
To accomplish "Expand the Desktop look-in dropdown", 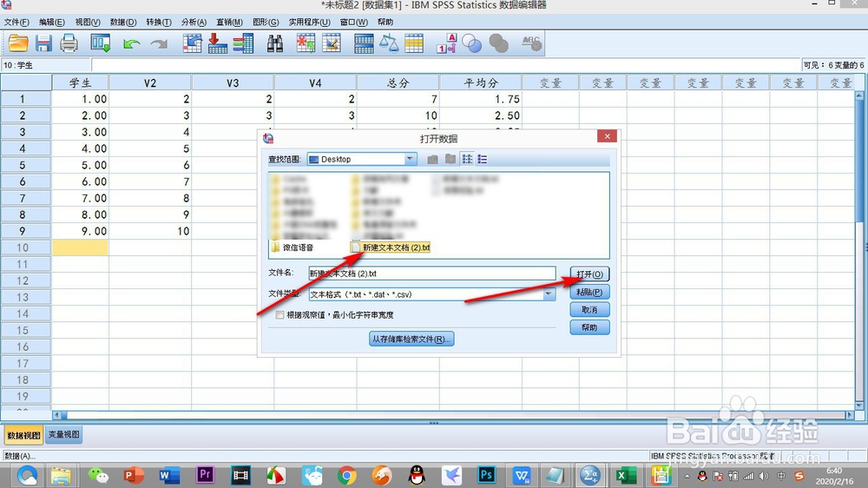I will coord(410,159).
